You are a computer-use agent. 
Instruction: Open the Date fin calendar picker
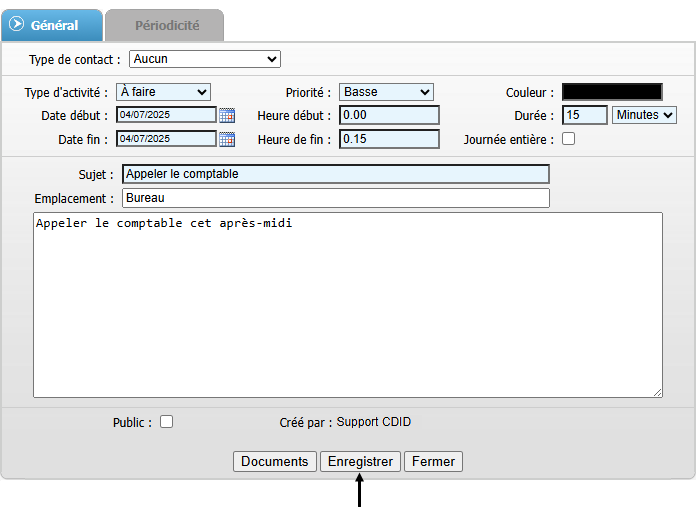coord(227,139)
